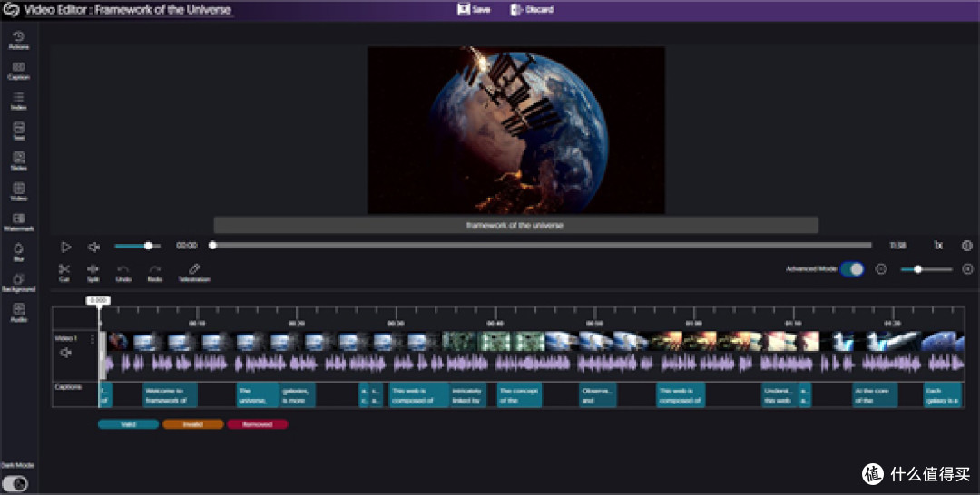
Task: Redo the last edit
Action: 154,274
